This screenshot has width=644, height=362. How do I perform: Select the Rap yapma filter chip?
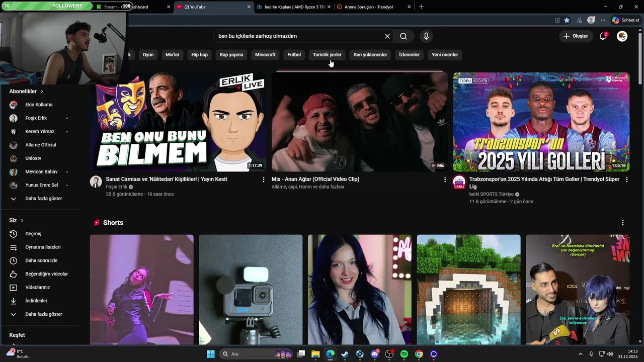[x=231, y=55]
